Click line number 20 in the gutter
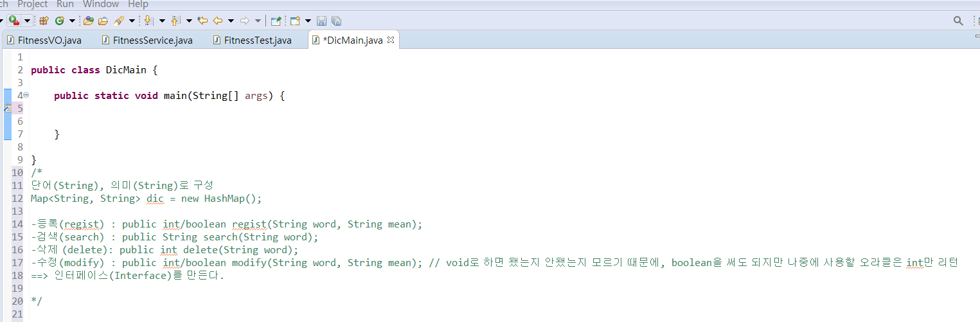This screenshot has width=980, height=322. click(17, 301)
